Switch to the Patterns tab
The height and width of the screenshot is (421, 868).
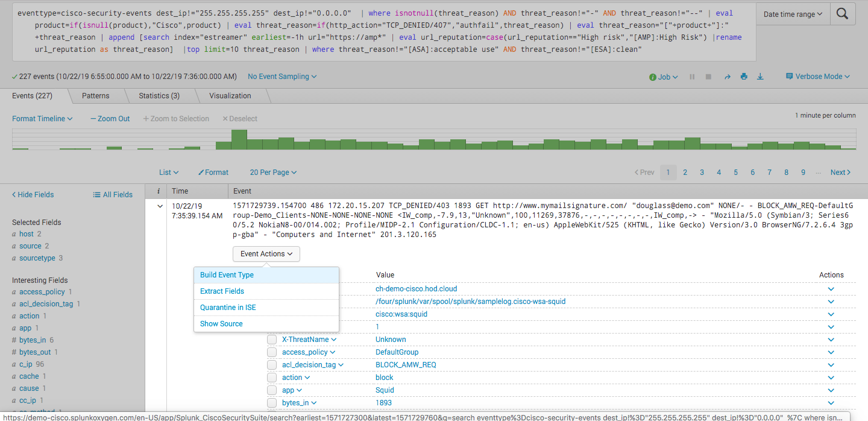point(96,96)
